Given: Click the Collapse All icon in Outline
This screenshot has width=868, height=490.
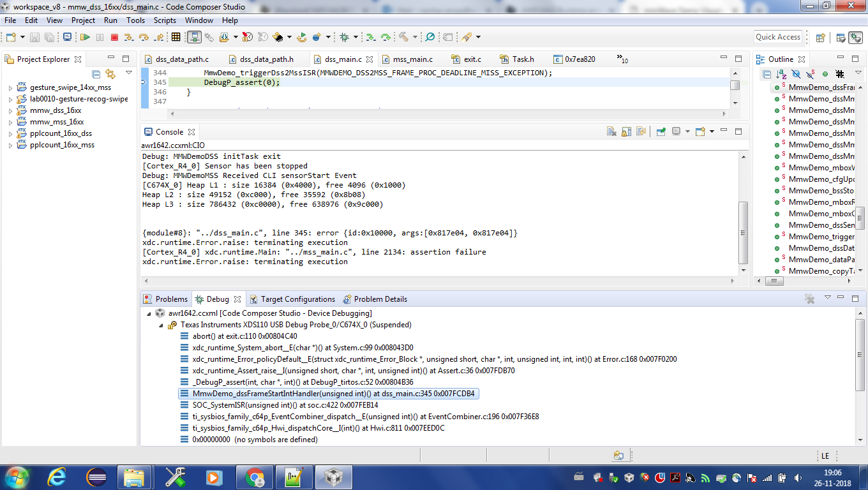Looking at the screenshot, I should tap(767, 74).
